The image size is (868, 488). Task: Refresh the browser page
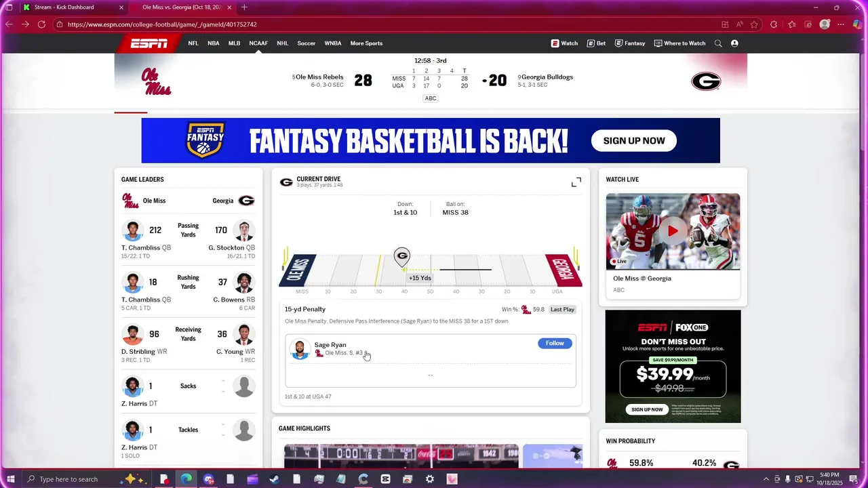point(41,24)
